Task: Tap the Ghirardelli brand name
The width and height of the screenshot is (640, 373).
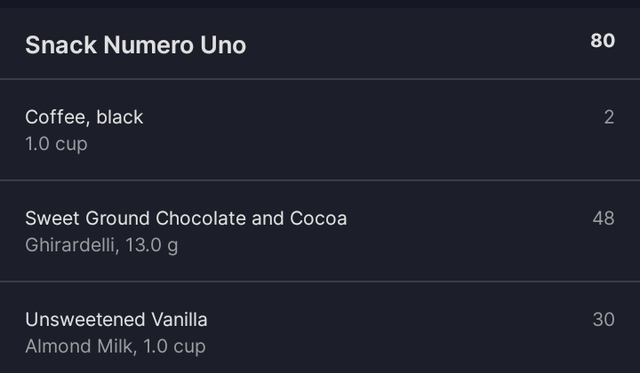Action: 69,245
